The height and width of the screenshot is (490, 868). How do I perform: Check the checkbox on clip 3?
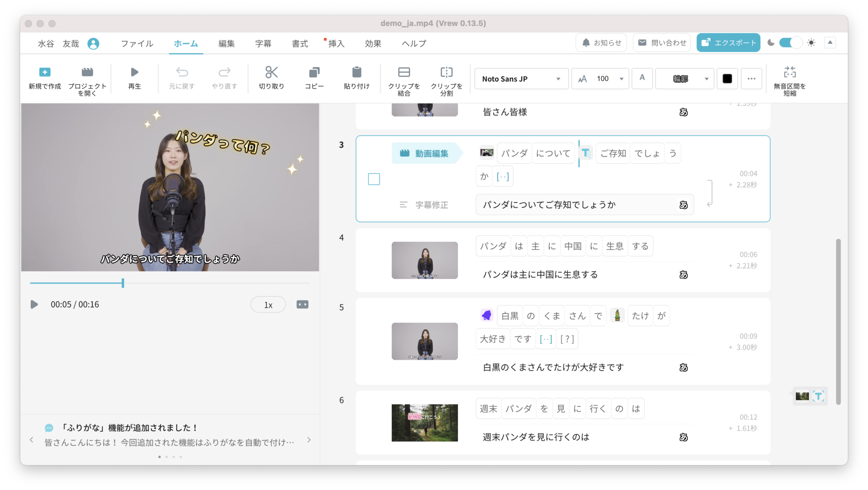(374, 179)
